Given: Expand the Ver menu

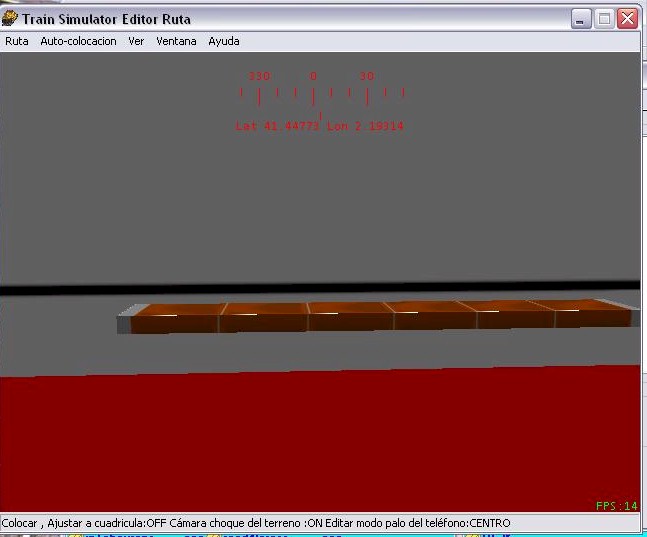Looking at the screenshot, I should pos(136,41).
